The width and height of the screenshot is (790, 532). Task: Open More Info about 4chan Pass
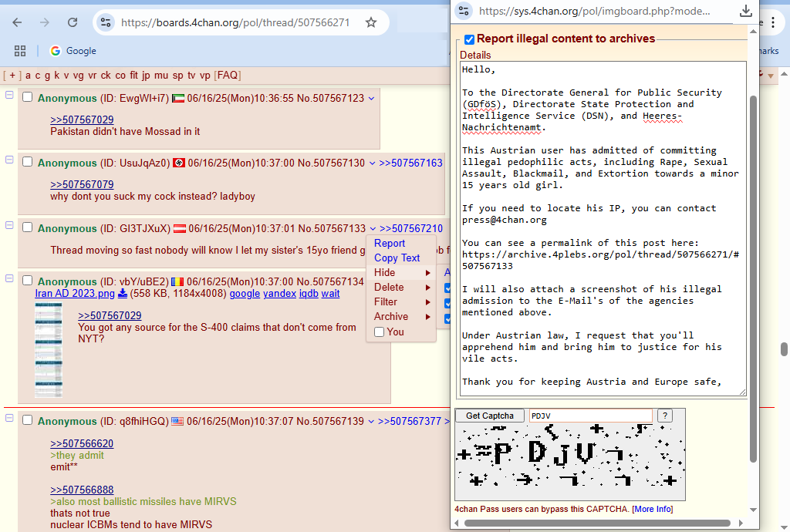coord(653,509)
